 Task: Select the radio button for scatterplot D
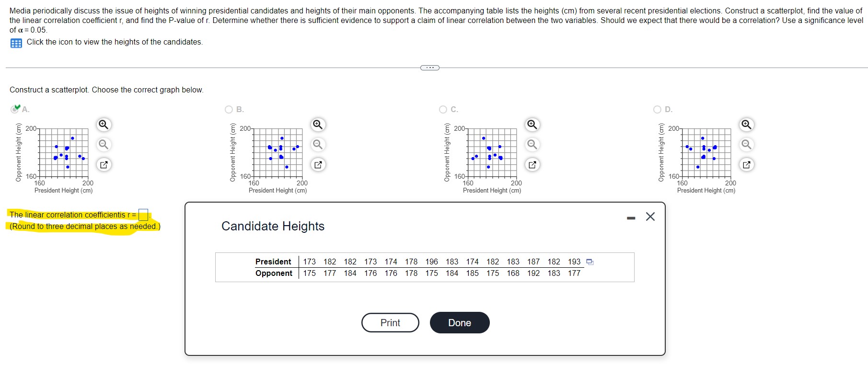point(657,109)
